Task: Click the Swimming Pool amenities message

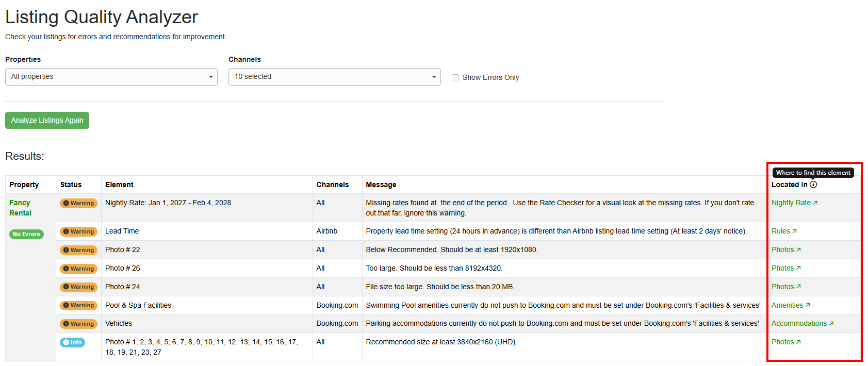Action: click(563, 305)
